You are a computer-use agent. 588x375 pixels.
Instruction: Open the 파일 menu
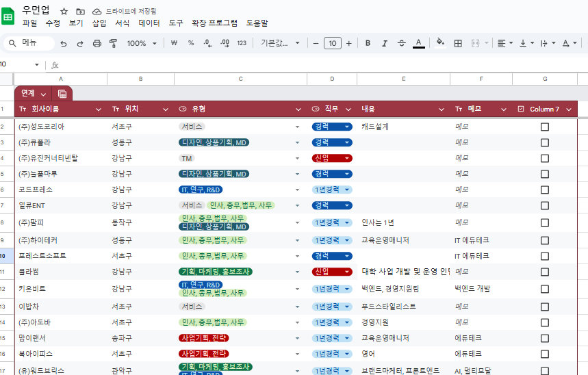(29, 23)
